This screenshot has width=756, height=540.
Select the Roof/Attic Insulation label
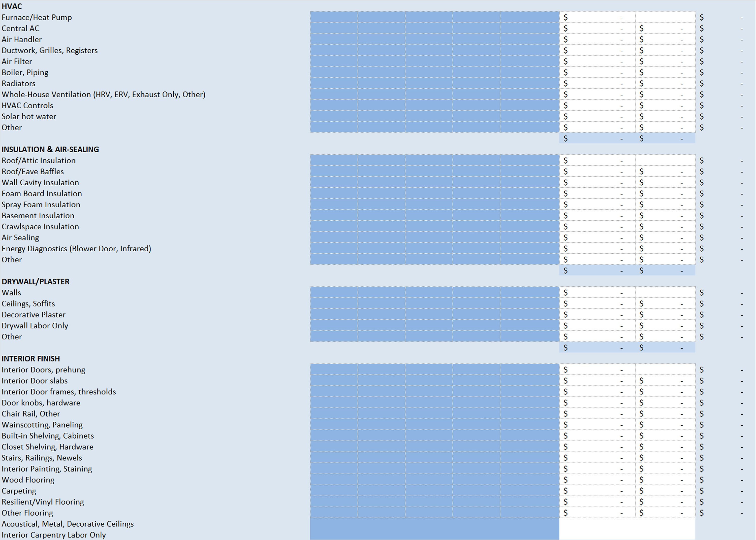click(39, 160)
